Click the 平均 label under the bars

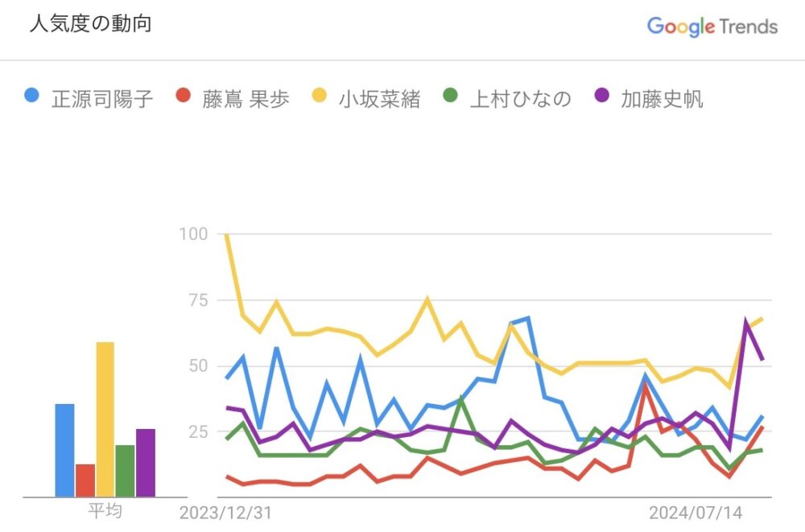(105, 511)
